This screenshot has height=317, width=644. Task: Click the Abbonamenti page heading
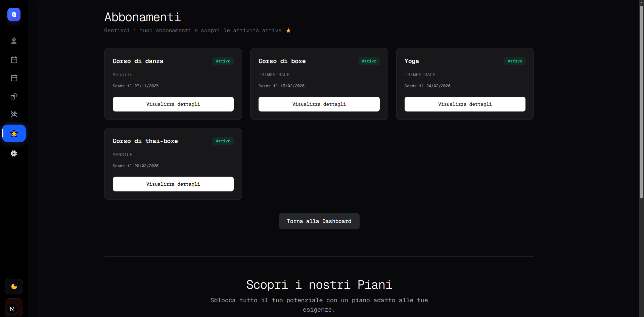[142, 17]
